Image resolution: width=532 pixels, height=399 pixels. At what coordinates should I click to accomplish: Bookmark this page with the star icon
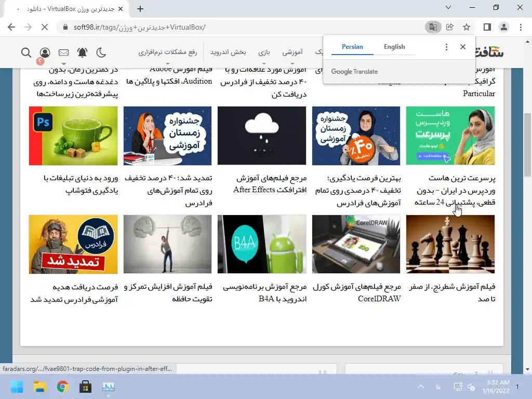[467, 27]
